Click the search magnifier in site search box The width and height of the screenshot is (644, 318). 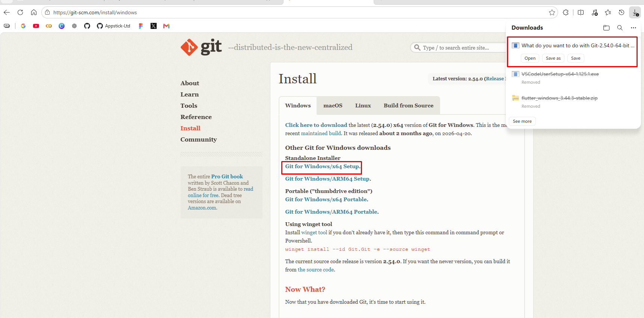point(417,48)
